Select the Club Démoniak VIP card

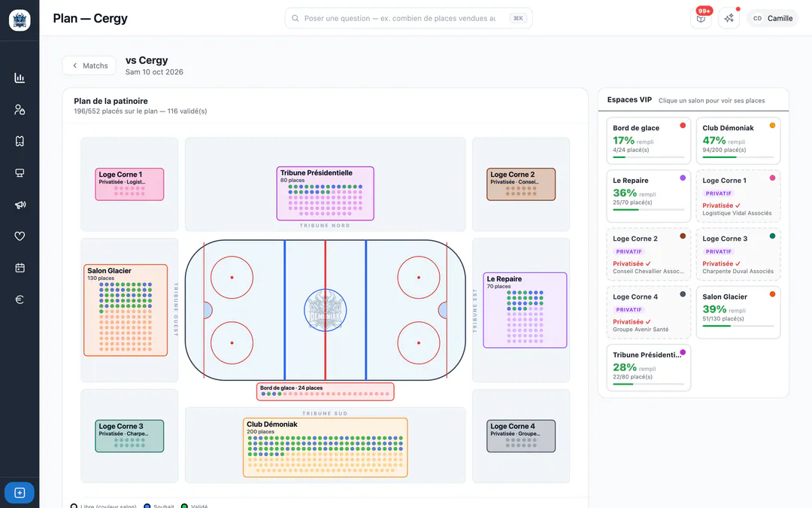point(738,141)
